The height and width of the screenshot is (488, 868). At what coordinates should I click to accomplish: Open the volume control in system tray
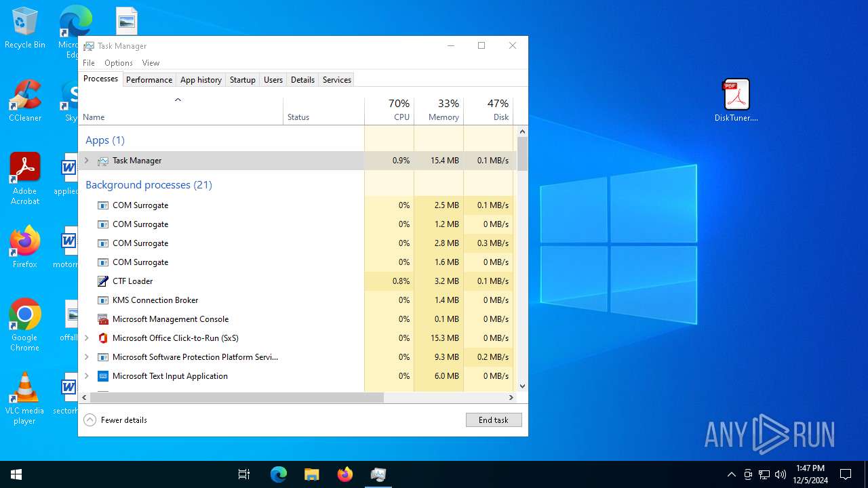click(781, 474)
